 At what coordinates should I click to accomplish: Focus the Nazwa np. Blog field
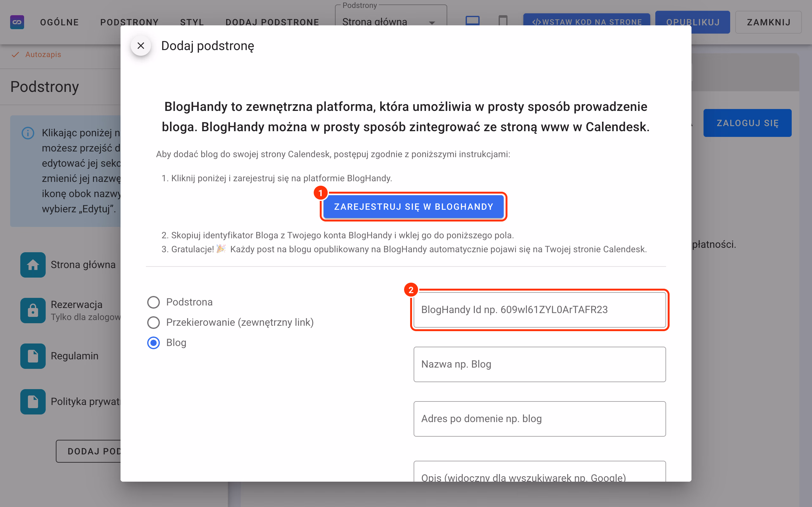point(540,364)
